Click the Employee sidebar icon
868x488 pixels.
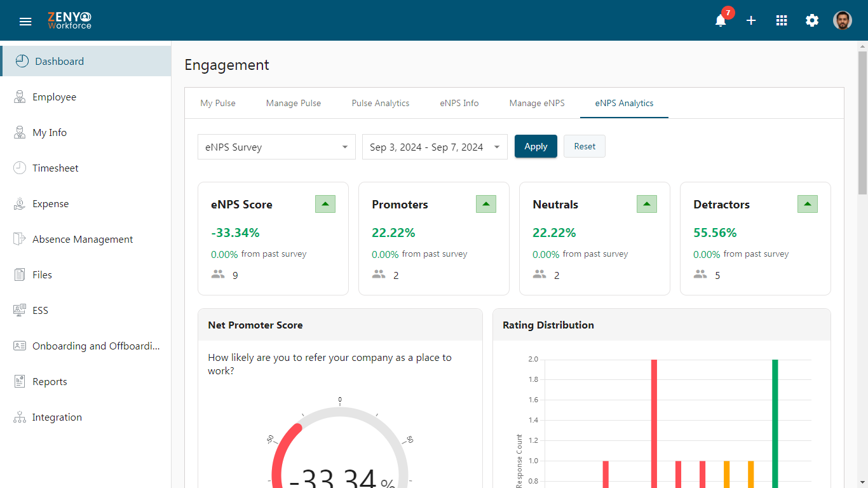tap(20, 97)
